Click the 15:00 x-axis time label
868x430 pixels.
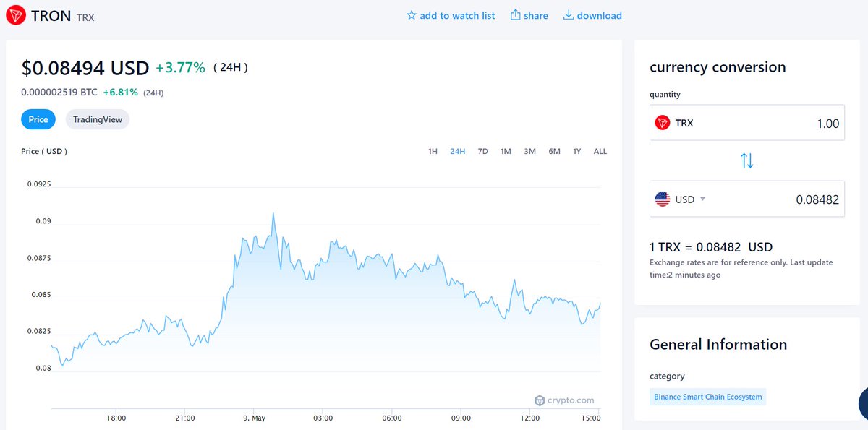[592, 418]
